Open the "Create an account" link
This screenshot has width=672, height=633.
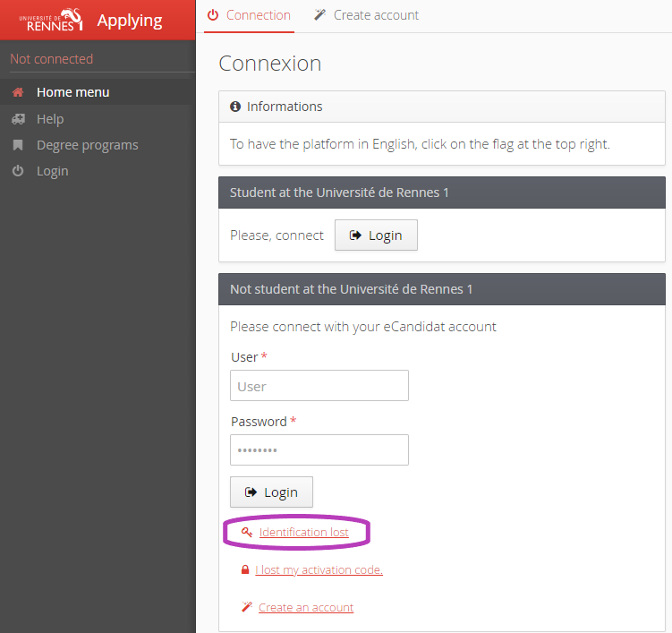point(306,608)
